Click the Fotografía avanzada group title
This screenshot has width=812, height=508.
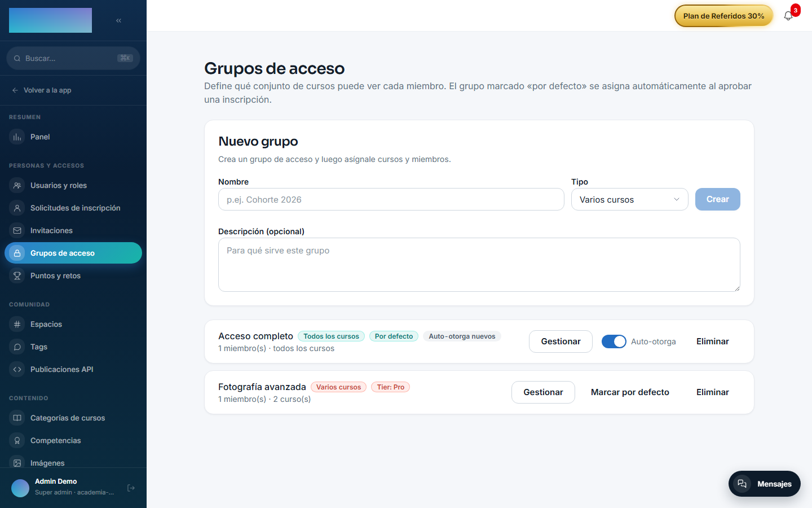[262, 387]
